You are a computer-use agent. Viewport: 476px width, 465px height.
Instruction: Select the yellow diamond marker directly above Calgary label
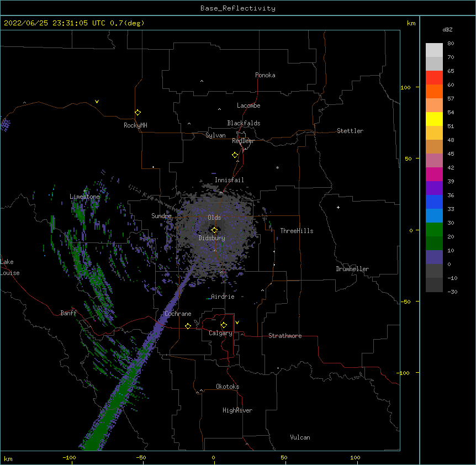[x=224, y=325]
